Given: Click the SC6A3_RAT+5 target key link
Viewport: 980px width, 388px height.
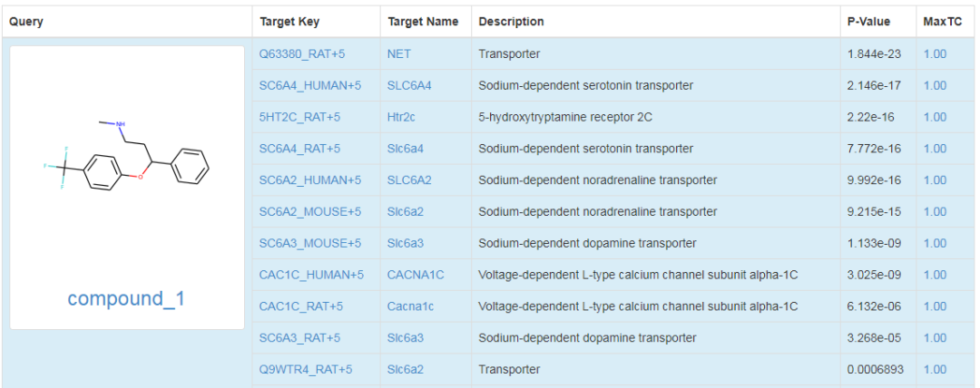Looking at the screenshot, I should 299,337.
